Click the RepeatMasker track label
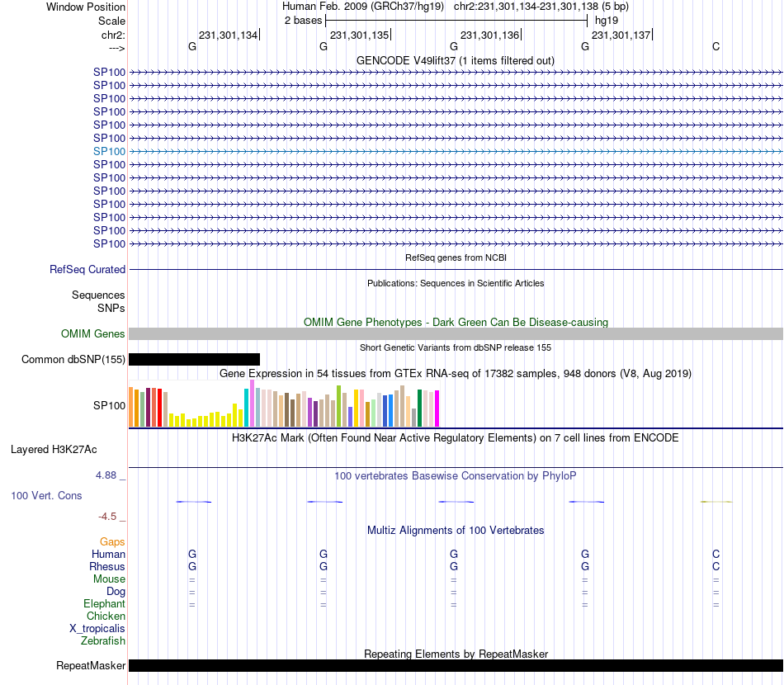The image size is (784, 685). click(91, 665)
